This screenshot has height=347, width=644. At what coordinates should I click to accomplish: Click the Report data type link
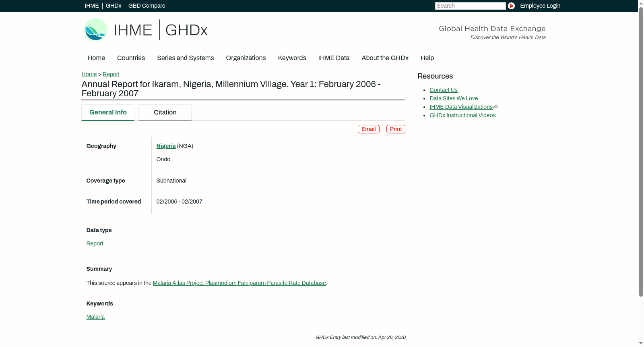(x=95, y=243)
